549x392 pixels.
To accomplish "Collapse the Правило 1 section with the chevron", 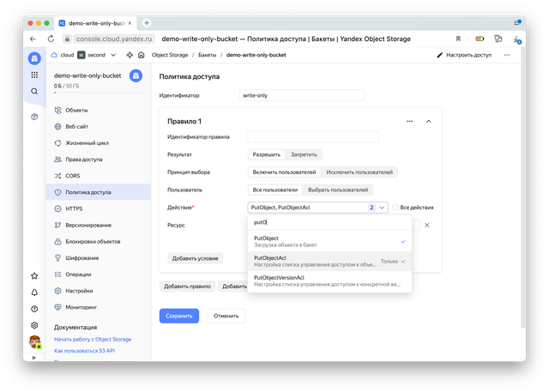I will click(x=429, y=121).
